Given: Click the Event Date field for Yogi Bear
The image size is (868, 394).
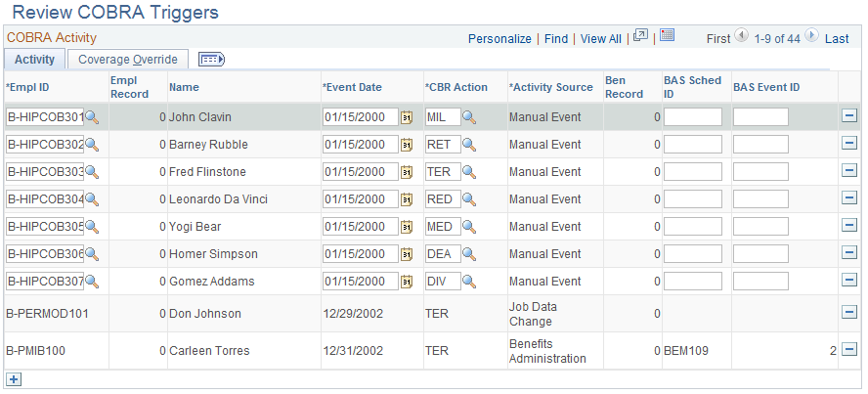Looking at the screenshot, I should click(360, 227).
